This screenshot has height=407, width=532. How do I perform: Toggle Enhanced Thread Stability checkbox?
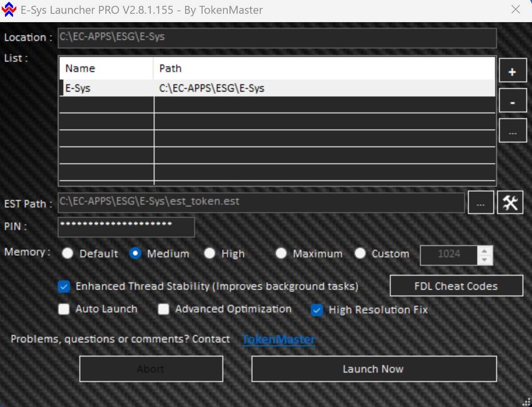[64, 287]
